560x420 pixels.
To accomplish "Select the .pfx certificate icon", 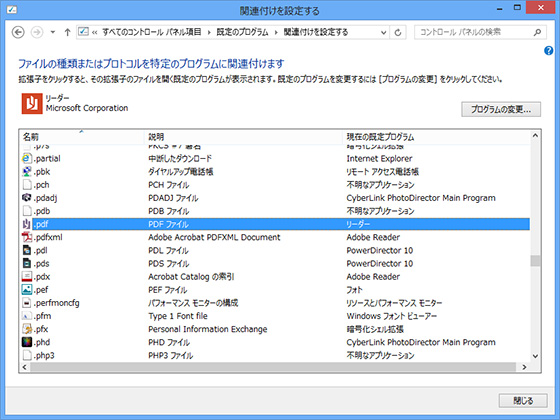I will (x=27, y=329).
